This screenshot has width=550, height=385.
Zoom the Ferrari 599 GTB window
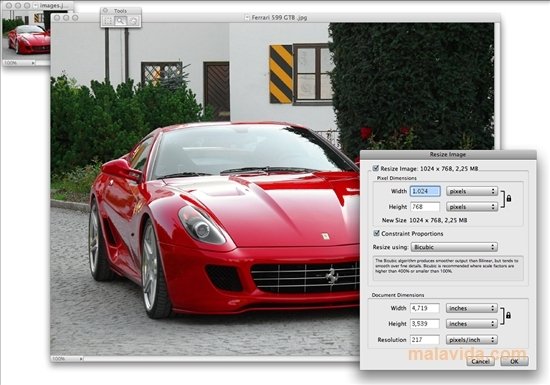coord(75,18)
